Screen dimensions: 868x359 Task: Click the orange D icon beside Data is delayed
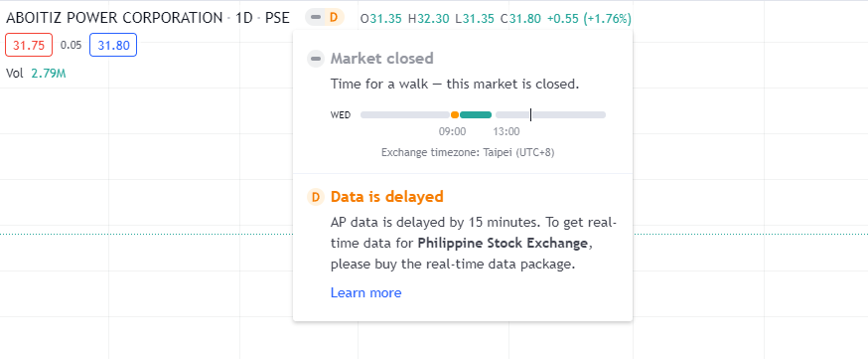[316, 197]
